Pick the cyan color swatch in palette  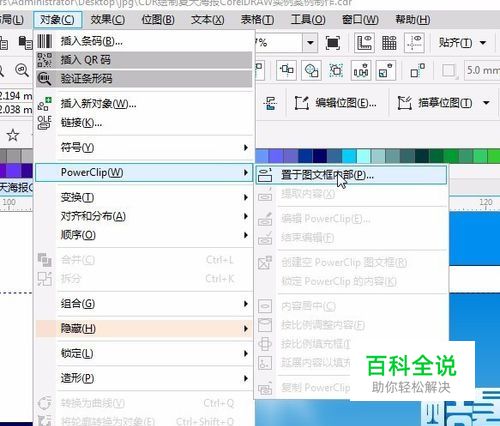click(x=349, y=156)
